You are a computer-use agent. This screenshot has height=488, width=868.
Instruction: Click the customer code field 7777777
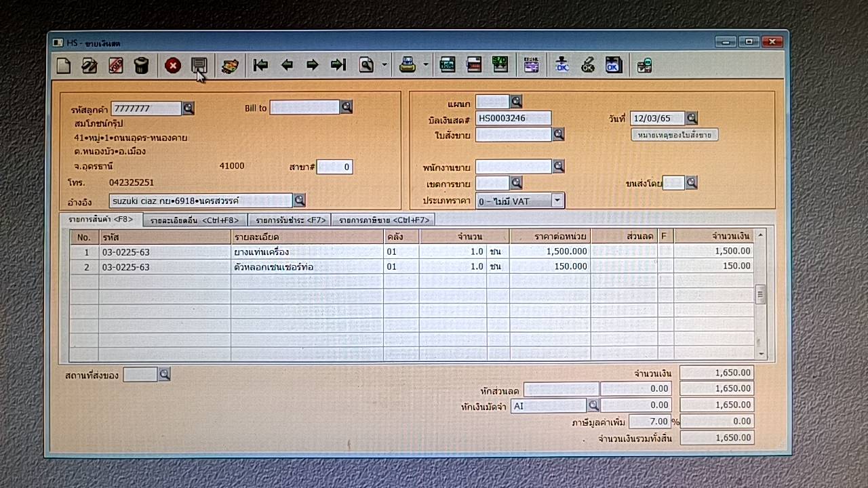[x=146, y=108]
